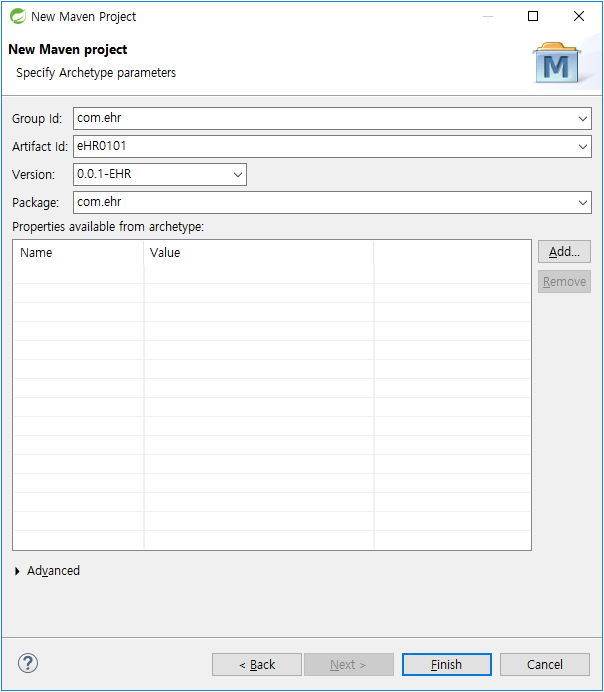Click the Remove button

564,282
